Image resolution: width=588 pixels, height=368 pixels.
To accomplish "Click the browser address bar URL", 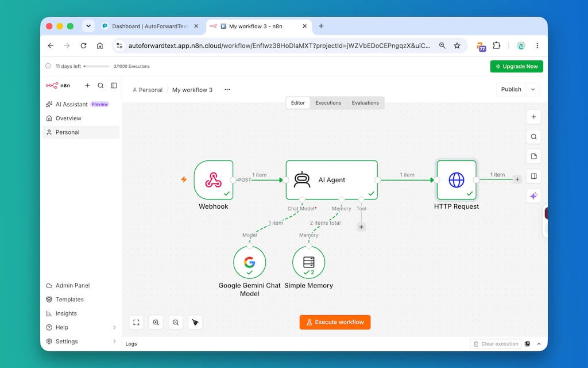I will click(x=280, y=45).
